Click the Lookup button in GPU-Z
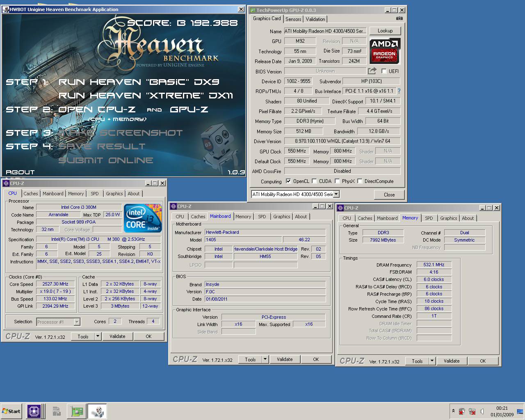This screenshot has width=525, height=420. 385,31
